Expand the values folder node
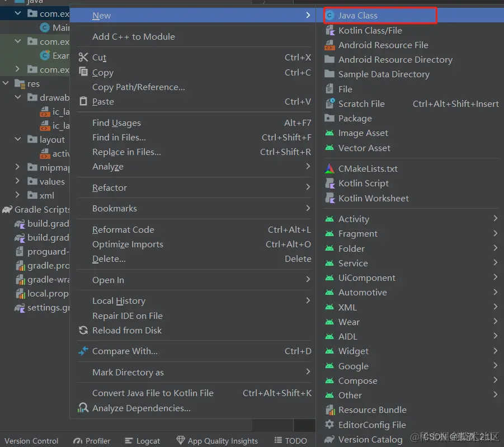The width and height of the screenshot is (504, 447). (x=18, y=181)
